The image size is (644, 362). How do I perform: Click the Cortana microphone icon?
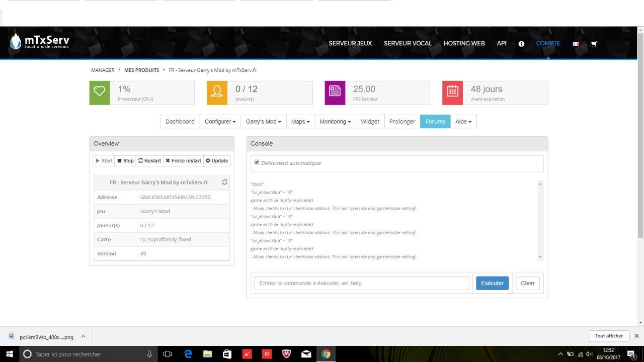(x=149, y=354)
